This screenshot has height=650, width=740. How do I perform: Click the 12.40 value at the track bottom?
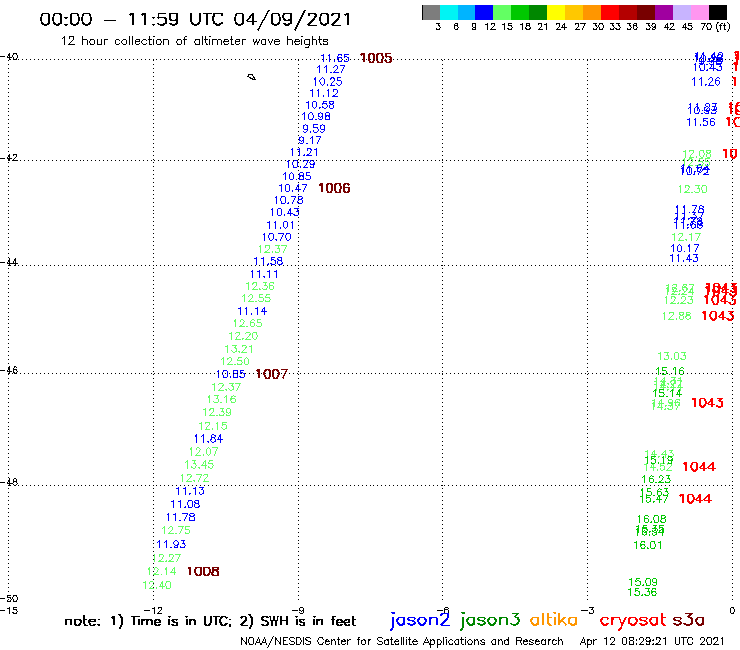coord(157,585)
